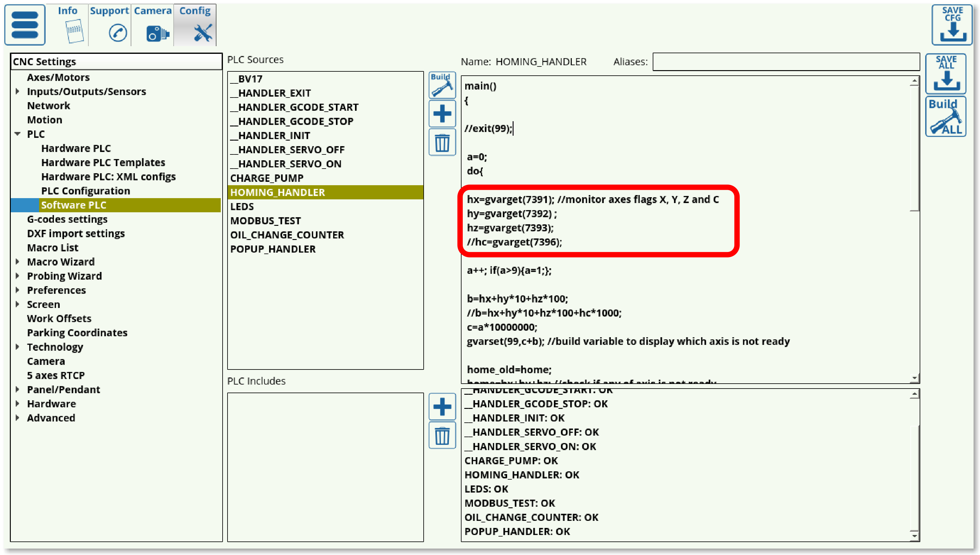Open the main hamburger menu
Image resolution: width=980 pixels, height=555 pixels.
point(25,25)
